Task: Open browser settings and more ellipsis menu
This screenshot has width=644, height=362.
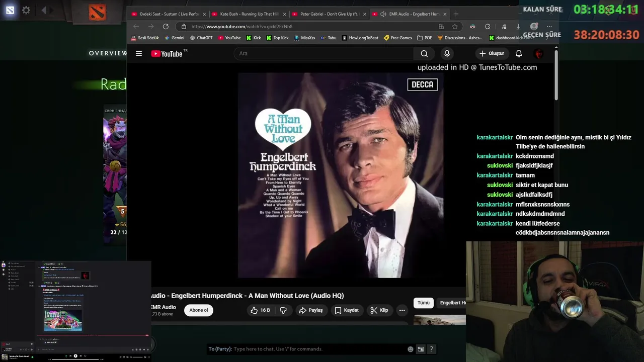Action: [x=549, y=27]
